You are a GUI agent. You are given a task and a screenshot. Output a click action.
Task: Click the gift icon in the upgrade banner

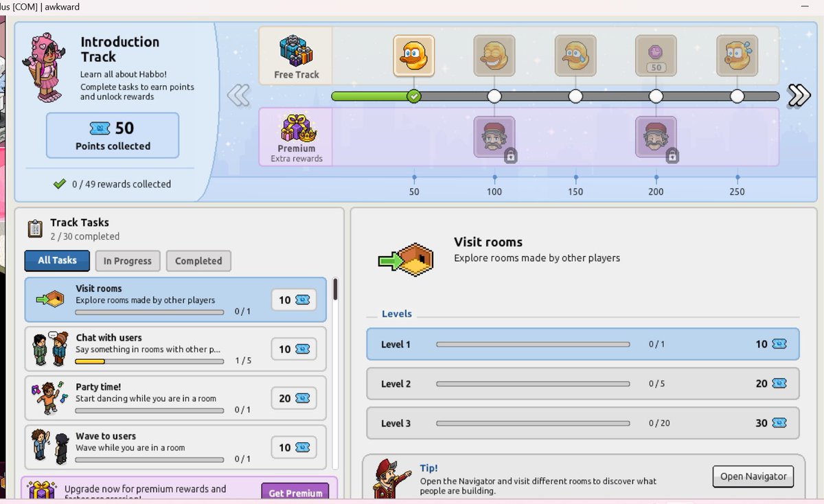point(42,490)
